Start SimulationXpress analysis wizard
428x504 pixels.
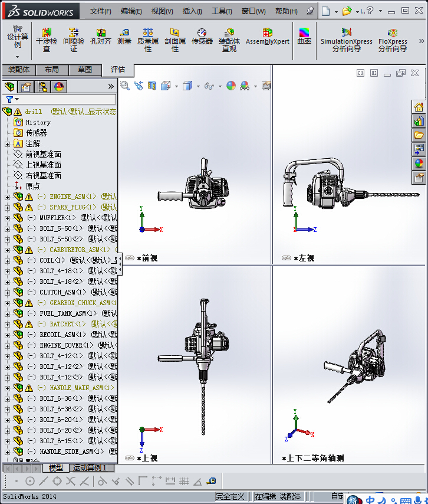pyautogui.click(x=347, y=40)
